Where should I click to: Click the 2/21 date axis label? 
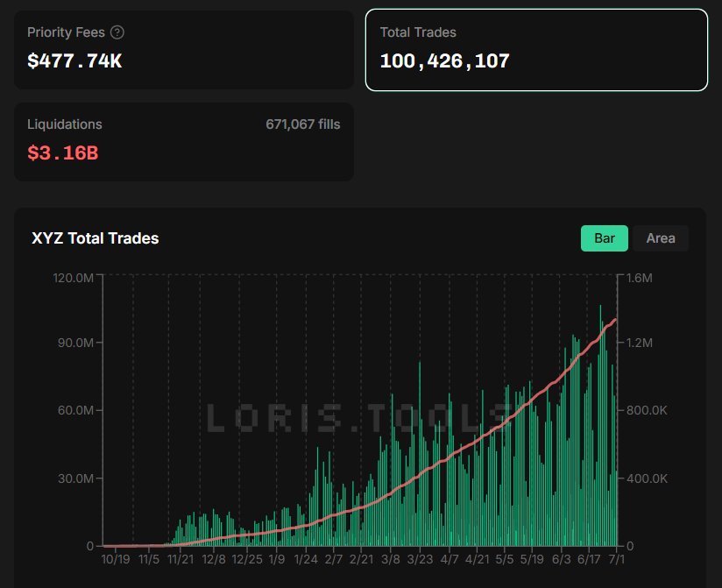(x=361, y=559)
